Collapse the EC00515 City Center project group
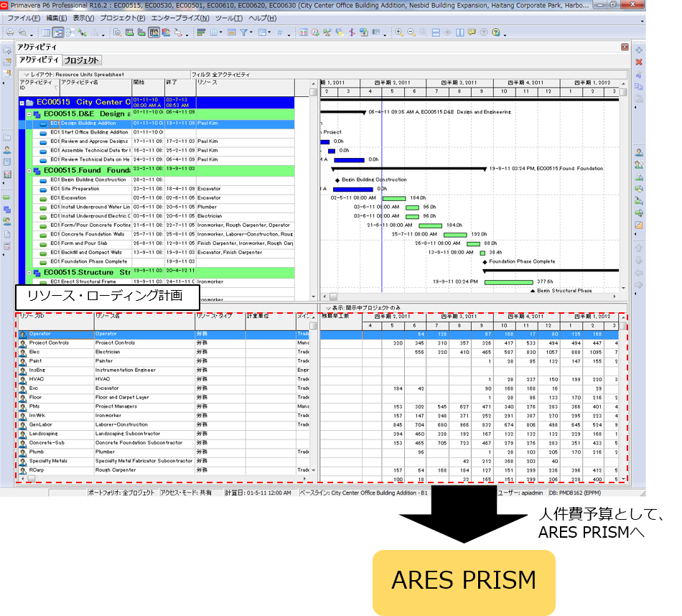Image resolution: width=682 pixels, height=616 pixels. 22,103
